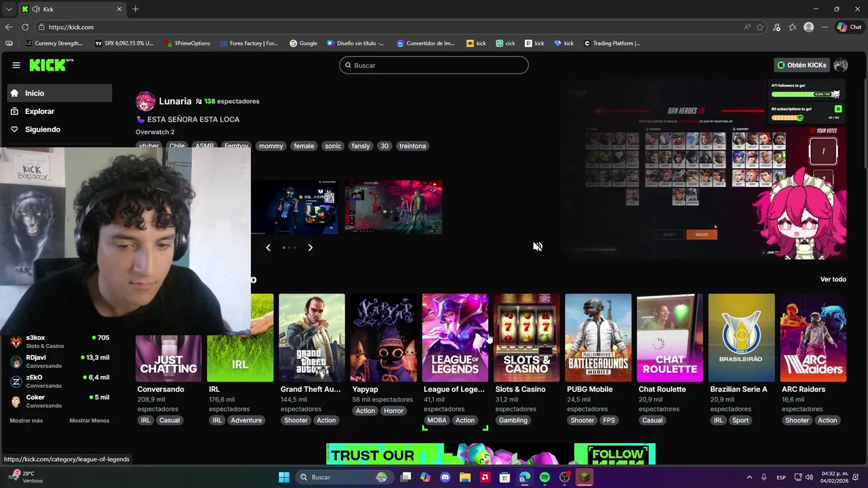The width and height of the screenshot is (868, 488).
Task: Open File Explorer from the taskbar
Action: point(465,477)
